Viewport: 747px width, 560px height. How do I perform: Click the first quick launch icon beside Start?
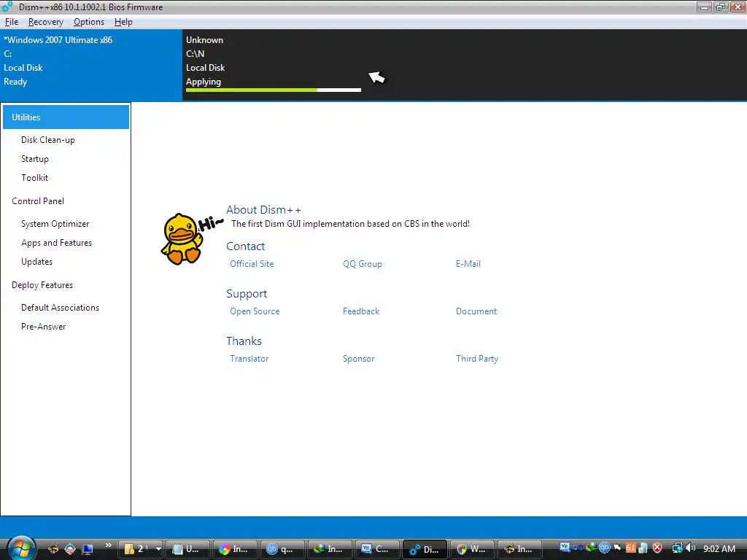coord(53,549)
